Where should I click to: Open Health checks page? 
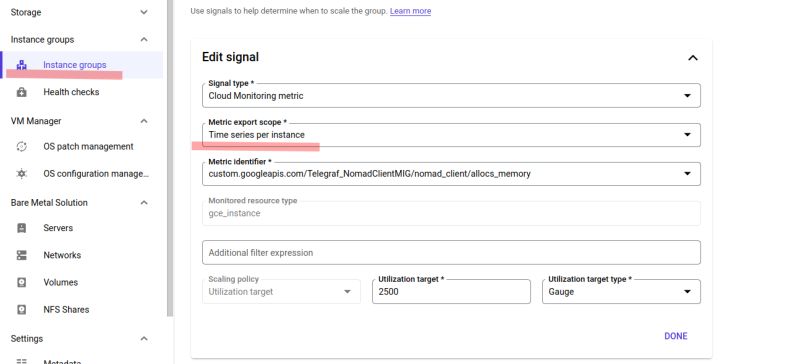[x=71, y=92]
